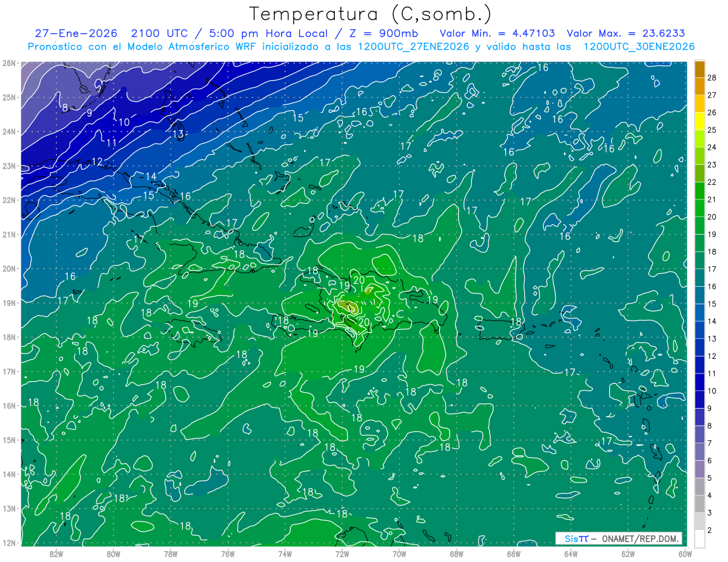The width and height of the screenshot is (728, 562).
Task: Click the map contour label 12
Action: pyautogui.click(x=97, y=162)
